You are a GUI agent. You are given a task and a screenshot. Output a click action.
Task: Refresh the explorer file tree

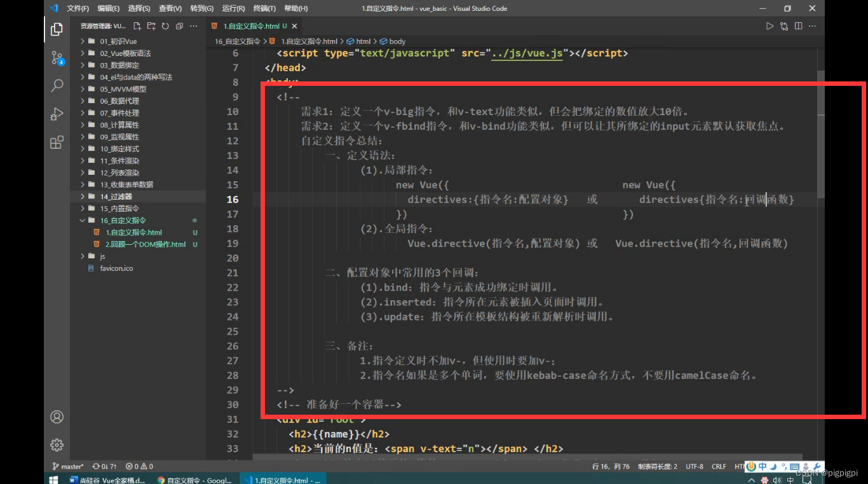(165, 26)
